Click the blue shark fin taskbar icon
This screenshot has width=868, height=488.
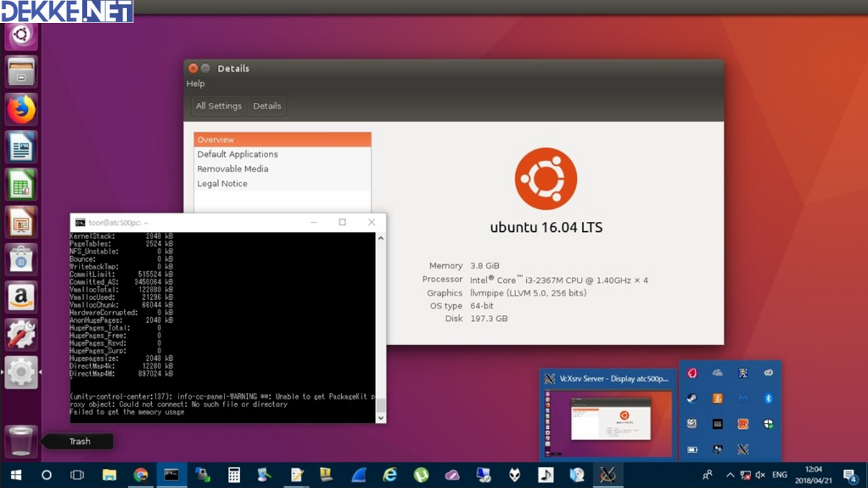tap(358, 475)
